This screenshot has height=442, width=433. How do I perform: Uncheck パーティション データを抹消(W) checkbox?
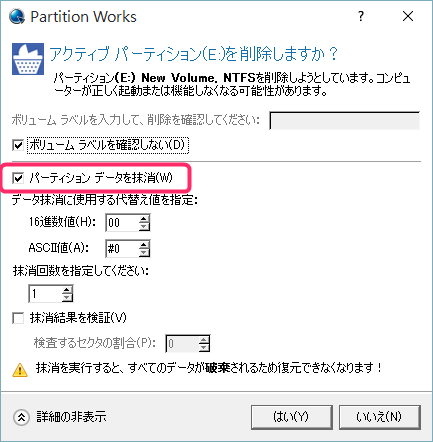pyautogui.click(x=18, y=178)
